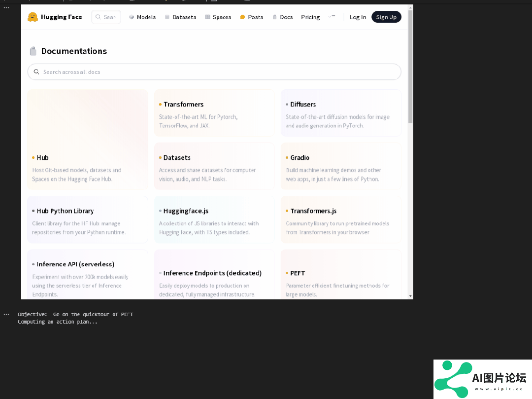Open Docs in the top navigation
The width and height of the screenshot is (532, 399).
point(283,17)
